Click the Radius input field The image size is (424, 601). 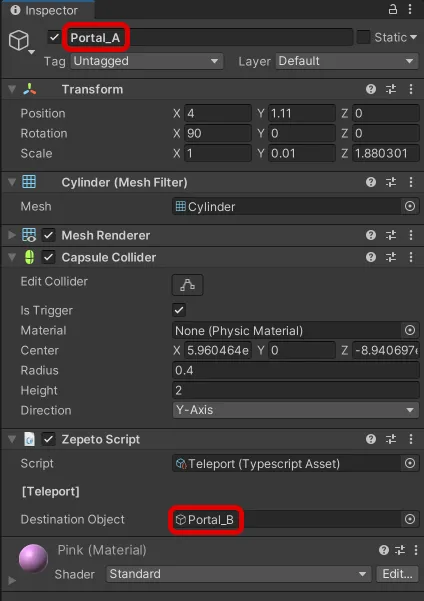click(x=296, y=370)
